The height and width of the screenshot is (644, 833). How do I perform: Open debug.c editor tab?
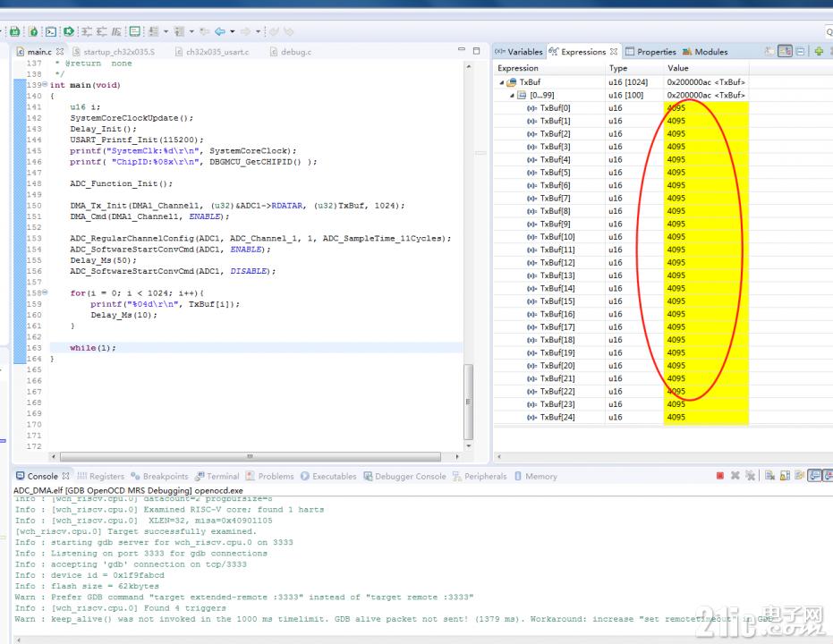coord(291,52)
